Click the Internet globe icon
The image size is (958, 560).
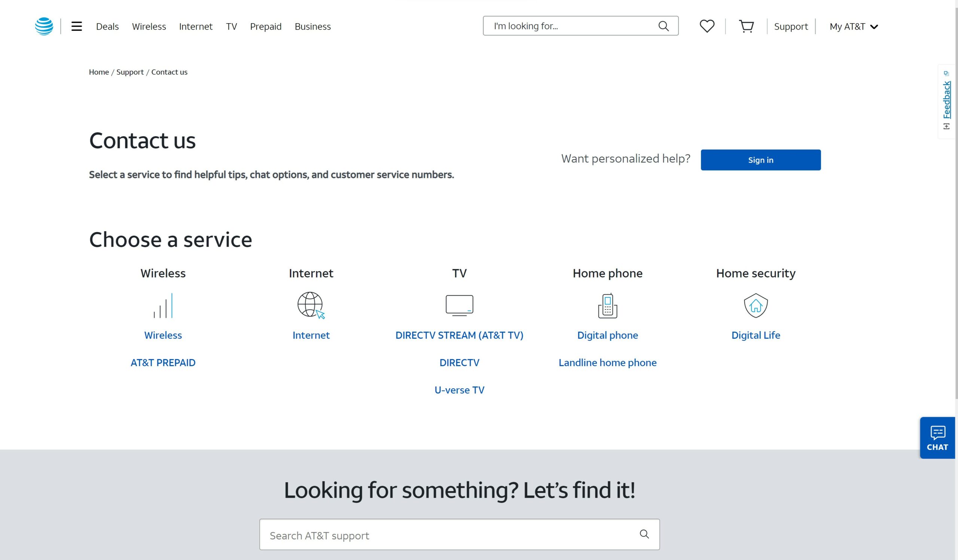tap(311, 306)
